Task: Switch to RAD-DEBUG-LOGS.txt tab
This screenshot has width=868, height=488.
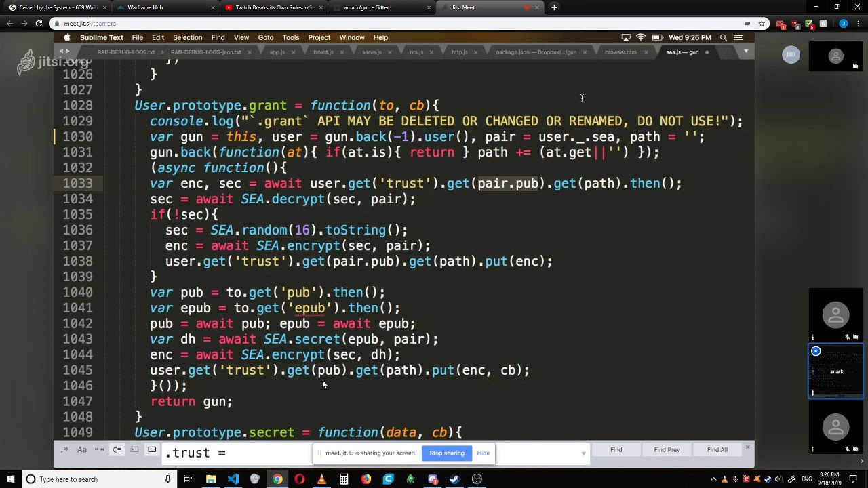Action: 126,52
